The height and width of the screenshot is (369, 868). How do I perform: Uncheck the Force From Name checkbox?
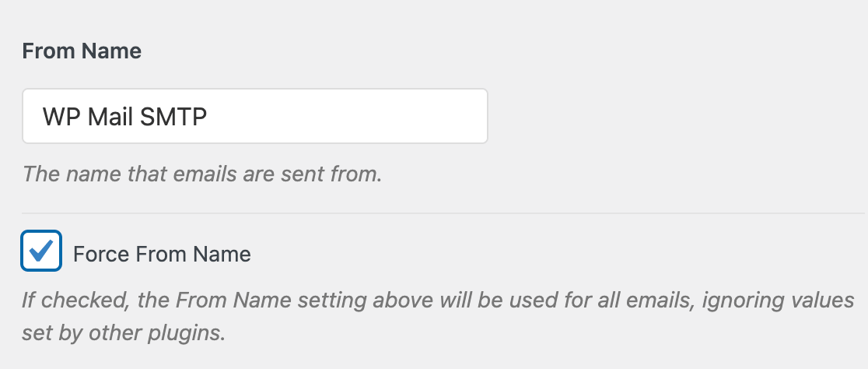[x=41, y=251]
